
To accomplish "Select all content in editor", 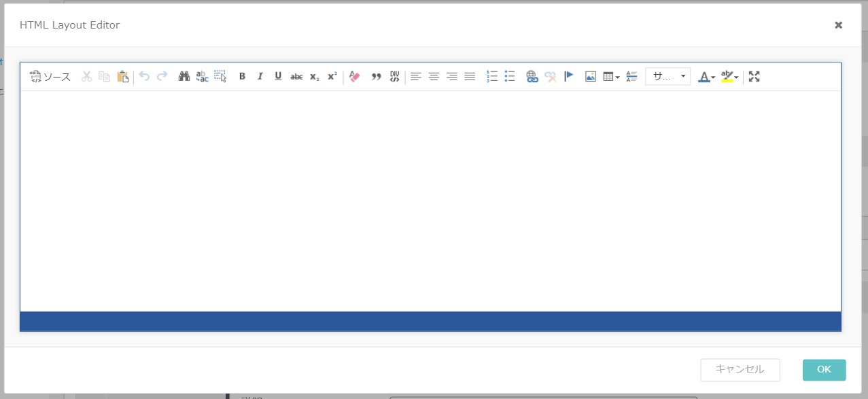I will click(220, 77).
